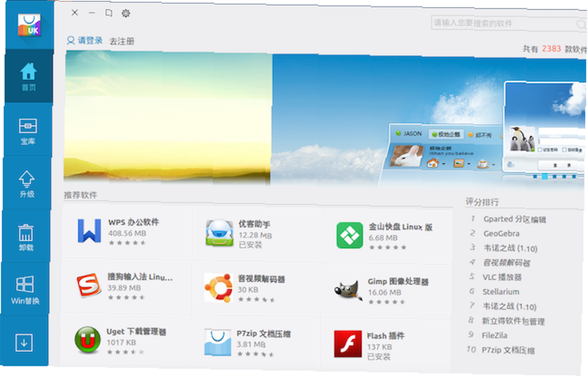This screenshot has width=588, height=377.
Task: Click the 优客助手 app name
Action: pos(254,224)
